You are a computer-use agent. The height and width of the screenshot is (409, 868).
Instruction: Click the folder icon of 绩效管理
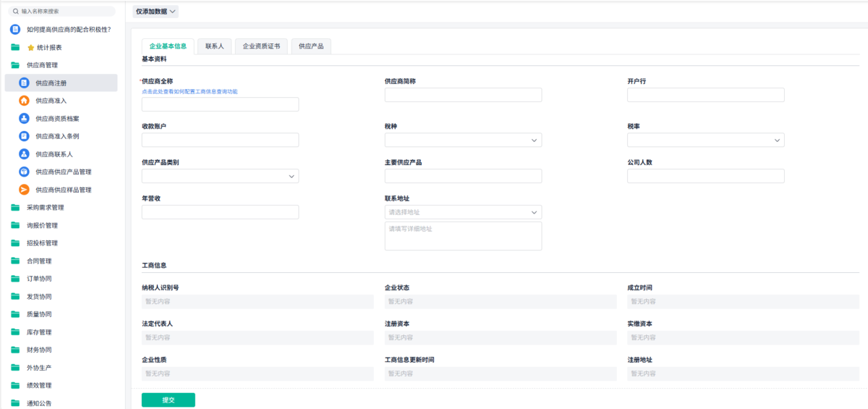15,385
